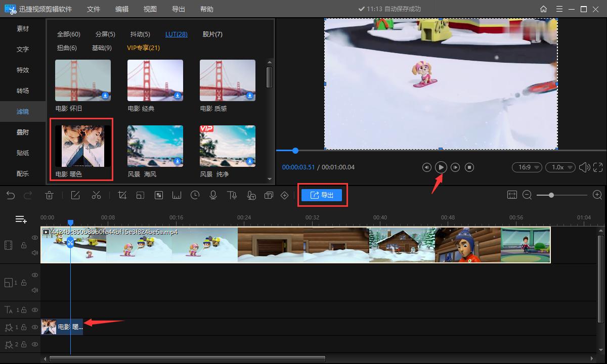The image size is (607, 364).
Task: Open the 文件 menu
Action: click(x=94, y=9)
